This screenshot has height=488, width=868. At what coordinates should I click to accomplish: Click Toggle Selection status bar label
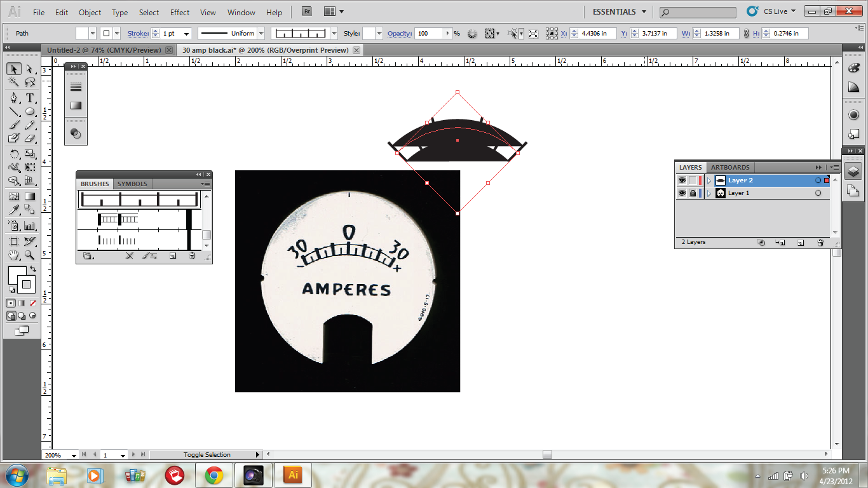click(207, 455)
